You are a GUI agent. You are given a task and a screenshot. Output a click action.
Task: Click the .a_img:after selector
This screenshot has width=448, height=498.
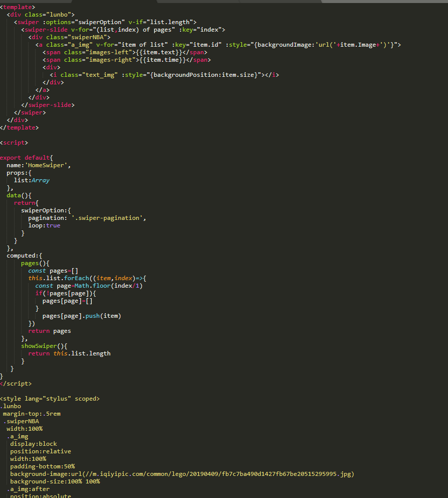click(x=28, y=489)
